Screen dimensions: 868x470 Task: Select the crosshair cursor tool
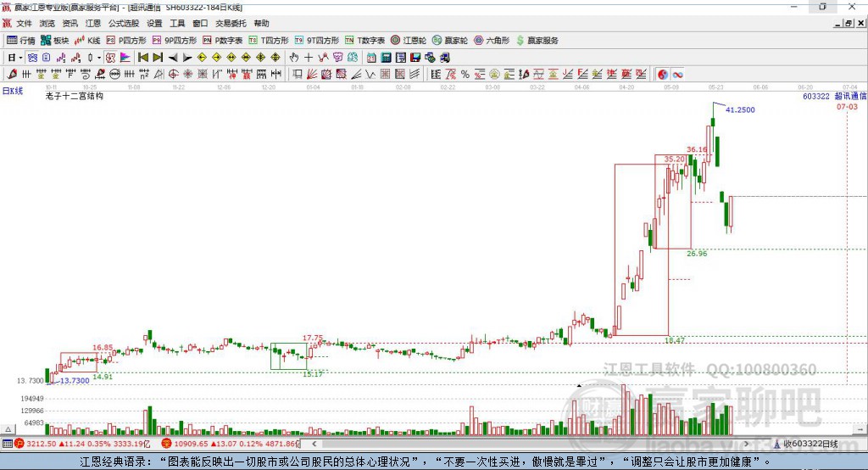point(309,58)
